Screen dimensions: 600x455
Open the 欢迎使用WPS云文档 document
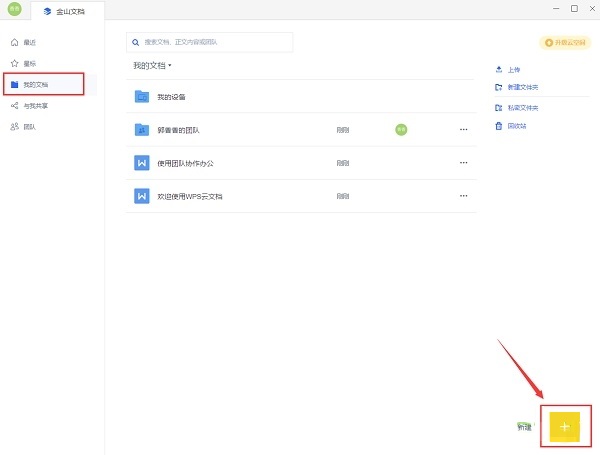tap(188, 196)
